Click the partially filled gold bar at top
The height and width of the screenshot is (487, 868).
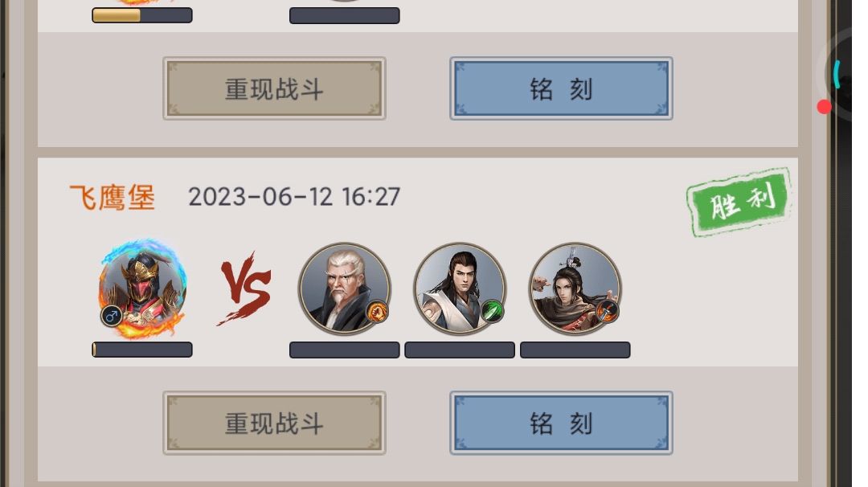point(142,15)
